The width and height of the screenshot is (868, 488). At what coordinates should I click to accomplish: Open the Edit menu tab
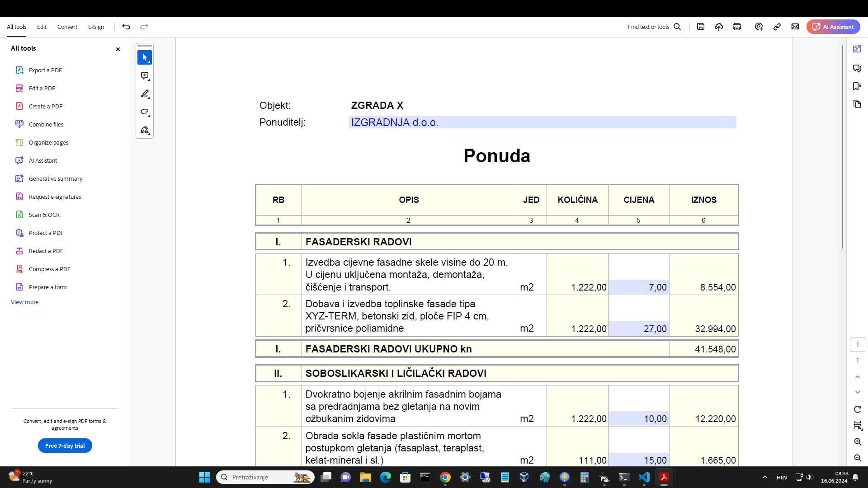point(42,27)
